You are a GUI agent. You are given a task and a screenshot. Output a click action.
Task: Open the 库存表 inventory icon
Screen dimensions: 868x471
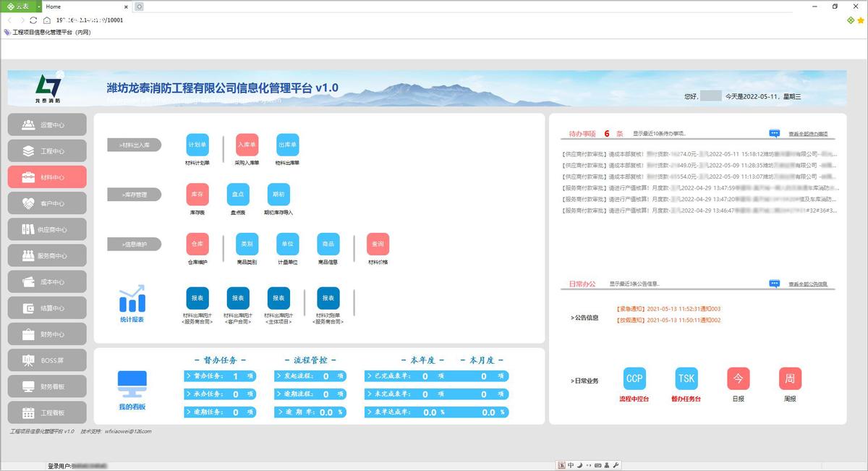pyautogui.click(x=197, y=194)
